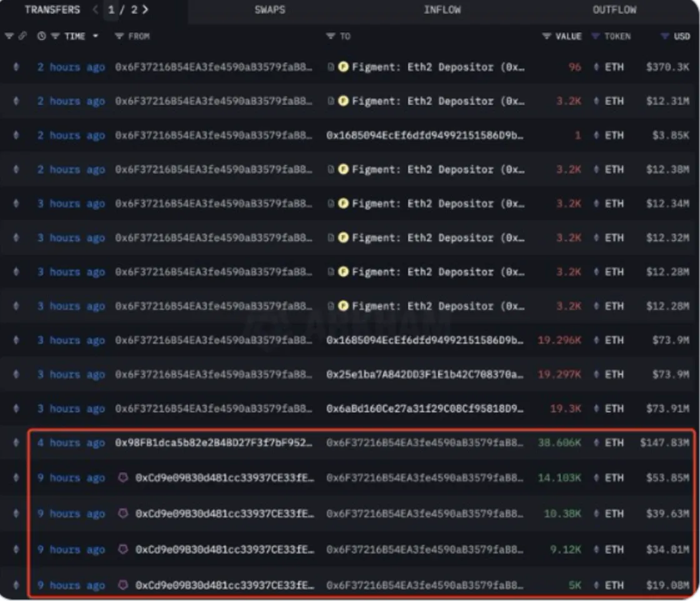This screenshot has width=700, height=601.
Task: Go to page 2 using the next arrow
Action: pyautogui.click(x=145, y=9)
